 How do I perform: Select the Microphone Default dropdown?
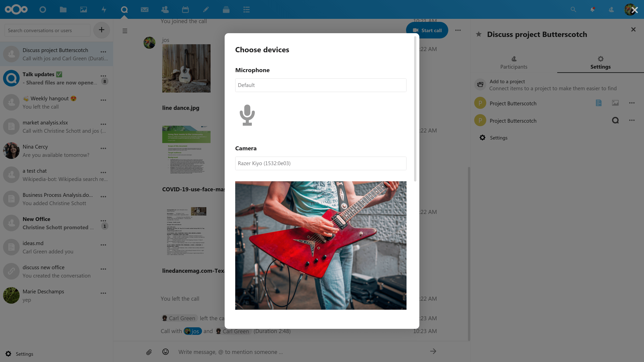(x=320, y=85)
